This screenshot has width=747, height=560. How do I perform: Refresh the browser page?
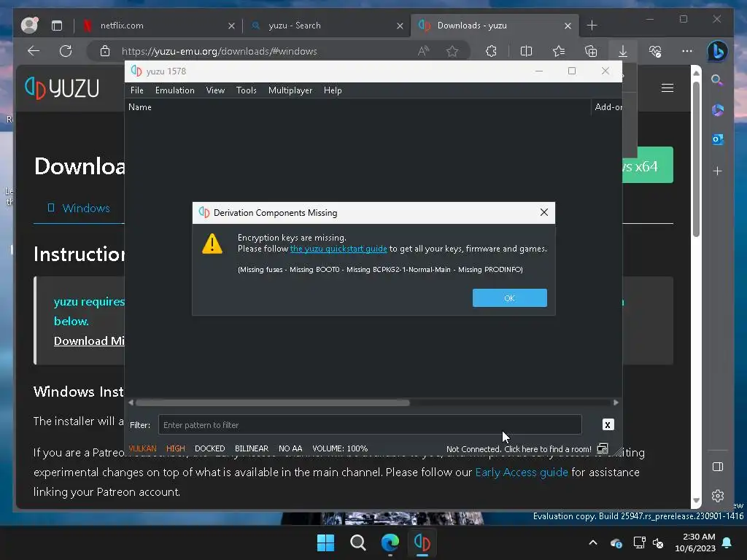pos(66,51)
